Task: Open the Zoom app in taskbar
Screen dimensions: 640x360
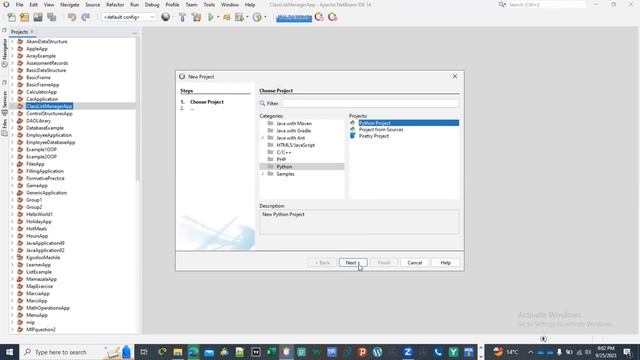Action: [x=407, y=352]
